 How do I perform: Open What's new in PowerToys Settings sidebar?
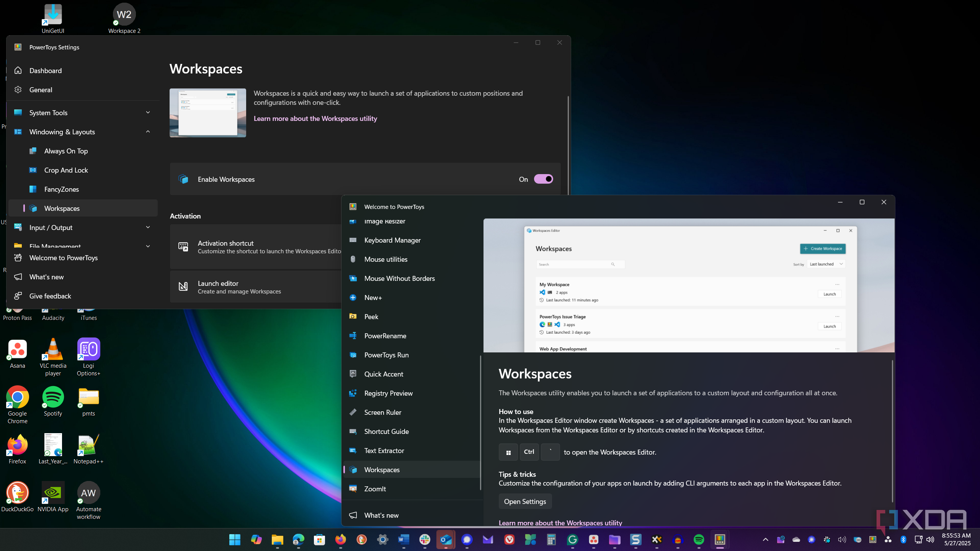[83, 277]
